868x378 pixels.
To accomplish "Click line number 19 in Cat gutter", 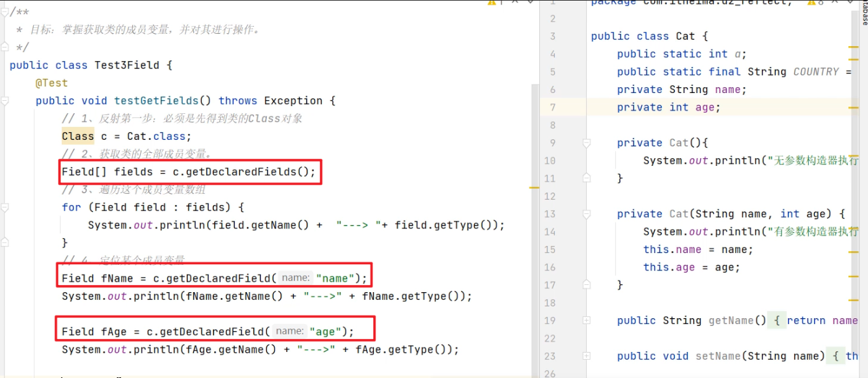I will click(x=550, y=320).
